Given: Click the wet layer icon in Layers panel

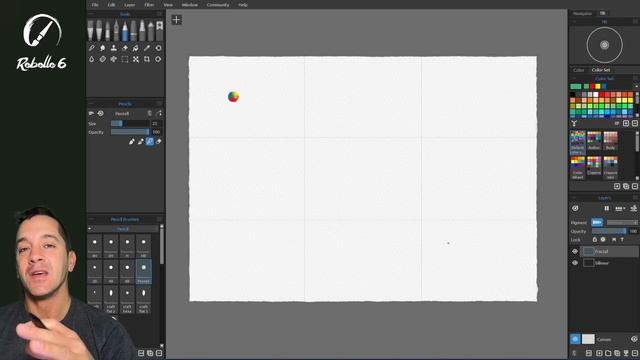Looking at the screenshot, I should coord(633,208).
